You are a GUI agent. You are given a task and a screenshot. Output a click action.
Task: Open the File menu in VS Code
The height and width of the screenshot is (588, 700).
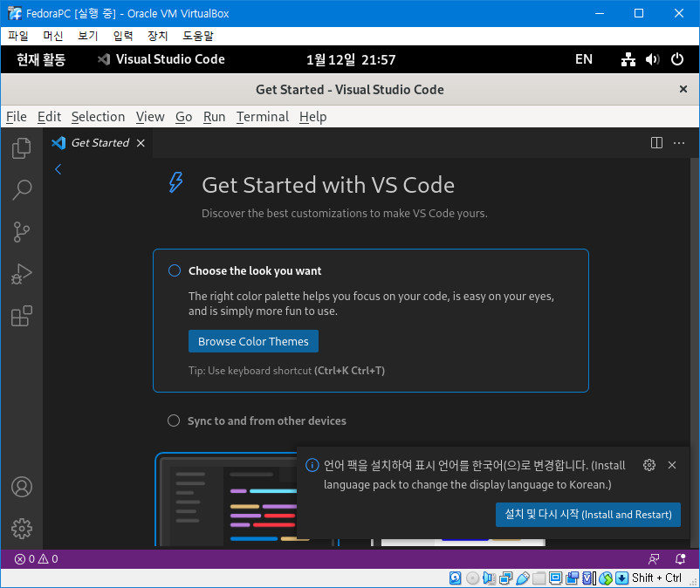coord(16,116)
